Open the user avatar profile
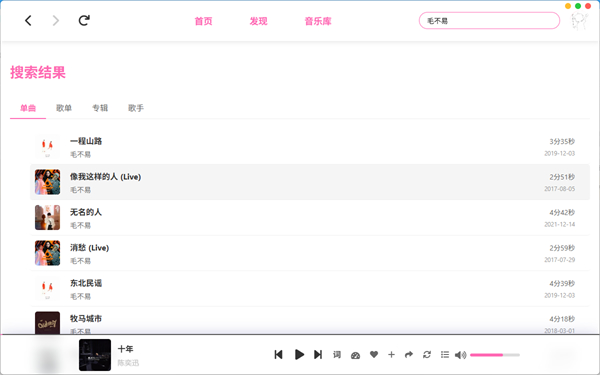This screenshot has width=600, height=375. click(x=580, y=21)
